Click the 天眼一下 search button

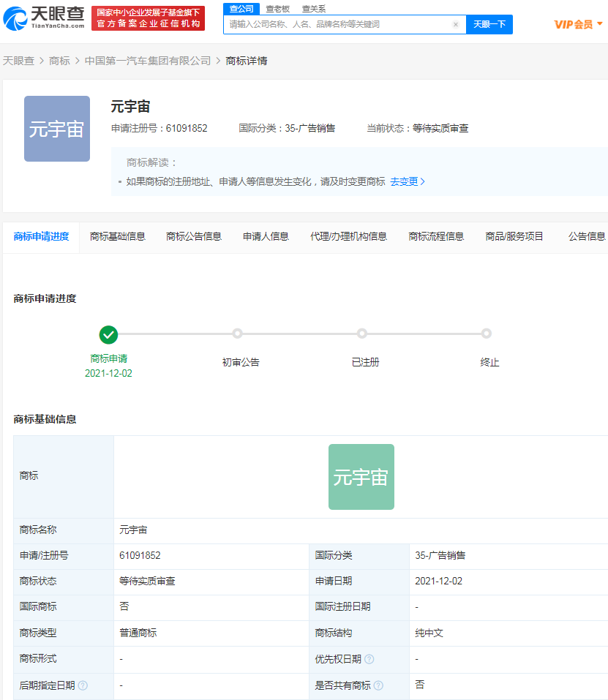(489, 24)
